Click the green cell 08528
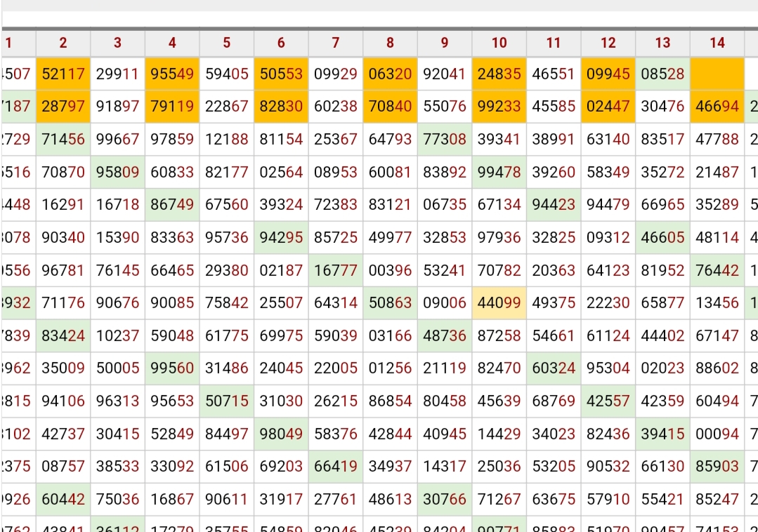This screenshot has width=758, height=532. click(x=662, y=74)
